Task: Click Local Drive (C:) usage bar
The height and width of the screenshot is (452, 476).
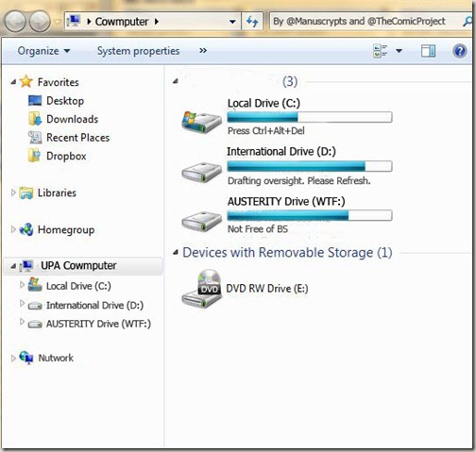Action: [x=310, y=117]
